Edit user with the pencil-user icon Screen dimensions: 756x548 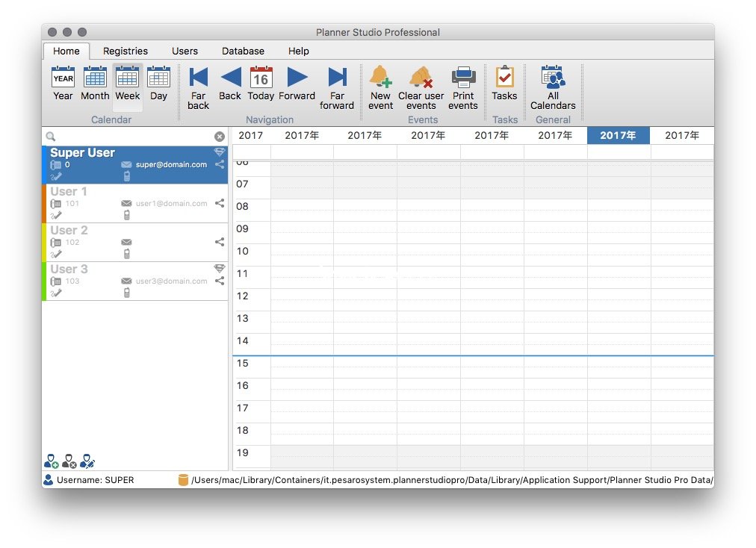pyautogui.click(x=87, y=461)
